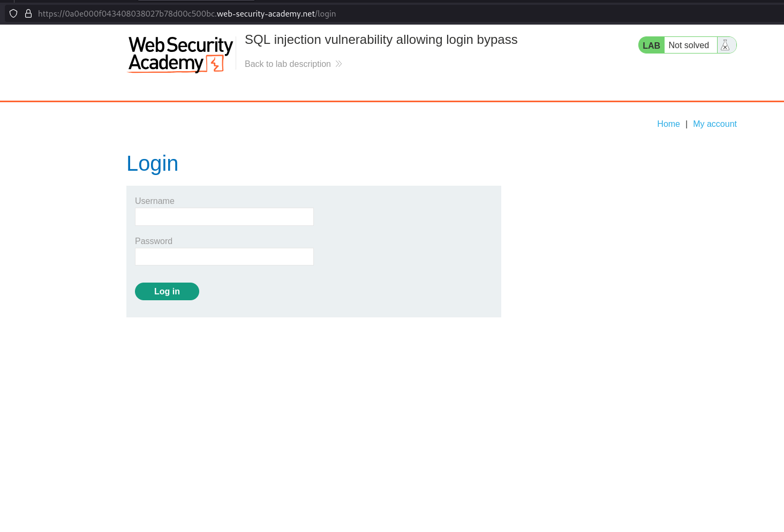784x532 pixels.
Task: Click the orange lightning bolt emblem
Action: point(216,64)
